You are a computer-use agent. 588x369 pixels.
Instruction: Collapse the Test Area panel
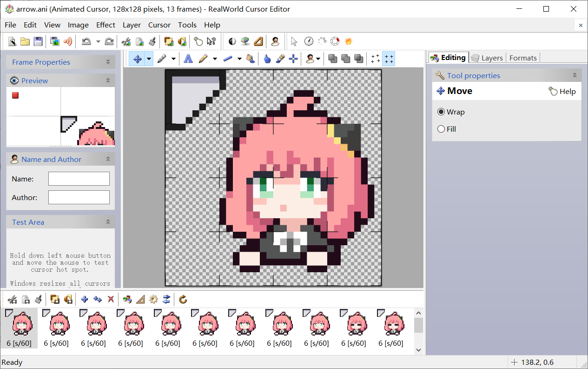coord(108,222)
